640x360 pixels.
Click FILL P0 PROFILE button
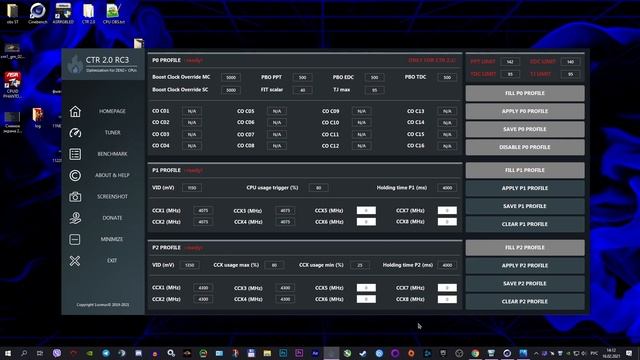tap(525, 93)
